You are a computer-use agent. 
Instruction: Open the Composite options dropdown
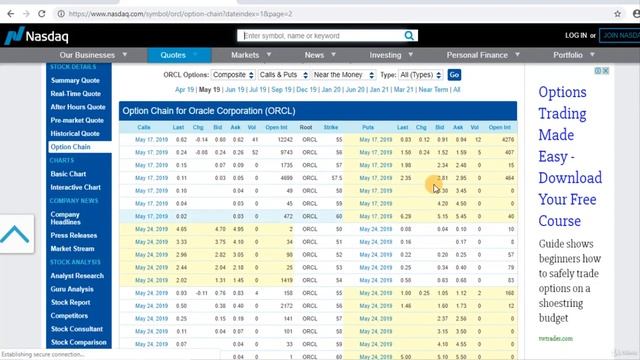[233, 75]
